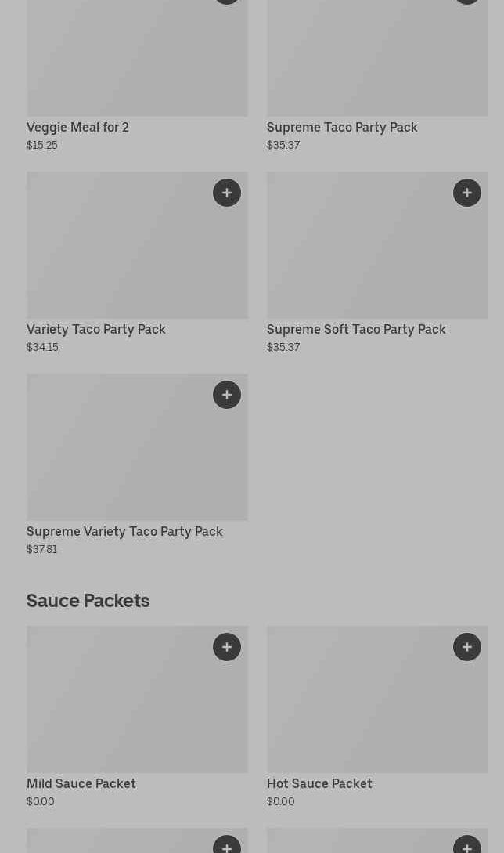This screenshot has width=504, height=853.
Task: Open Supreme Variety Taco Party Pack title
Action: click(x=124, y=531)
